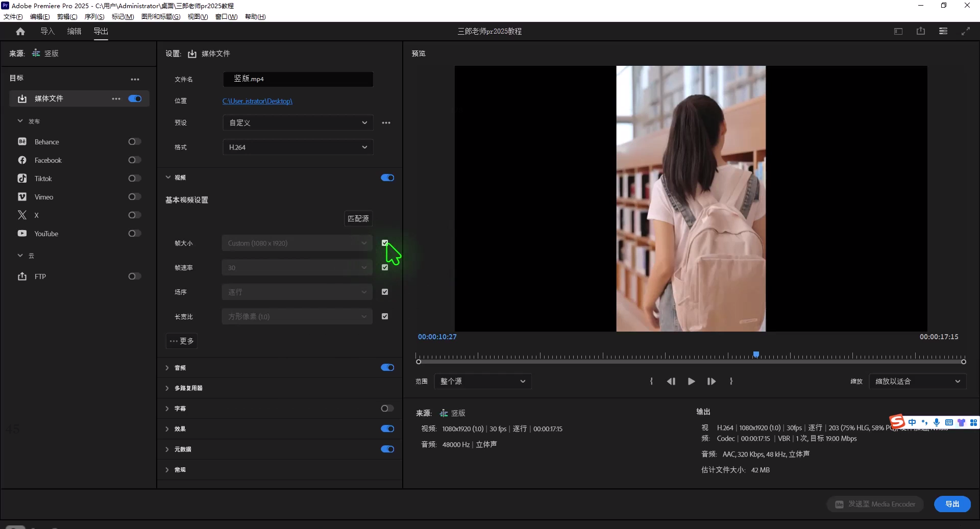Click the Sogou input method S icon
This screenshot has height=529, width=980.
[x=897, y=422]
